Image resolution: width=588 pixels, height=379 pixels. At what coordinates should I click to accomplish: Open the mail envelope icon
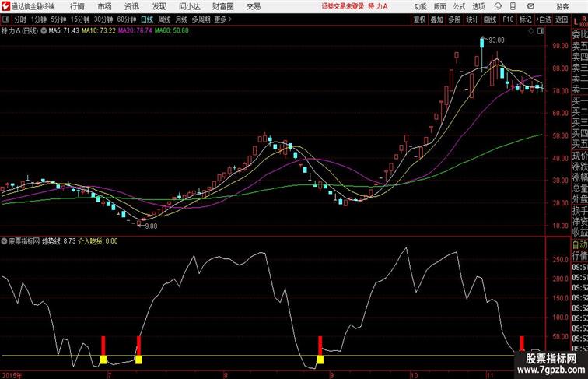(530, 6)
